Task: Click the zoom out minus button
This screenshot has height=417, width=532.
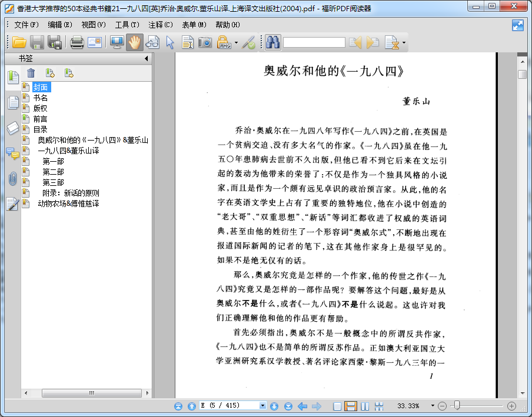Action: 442,406
